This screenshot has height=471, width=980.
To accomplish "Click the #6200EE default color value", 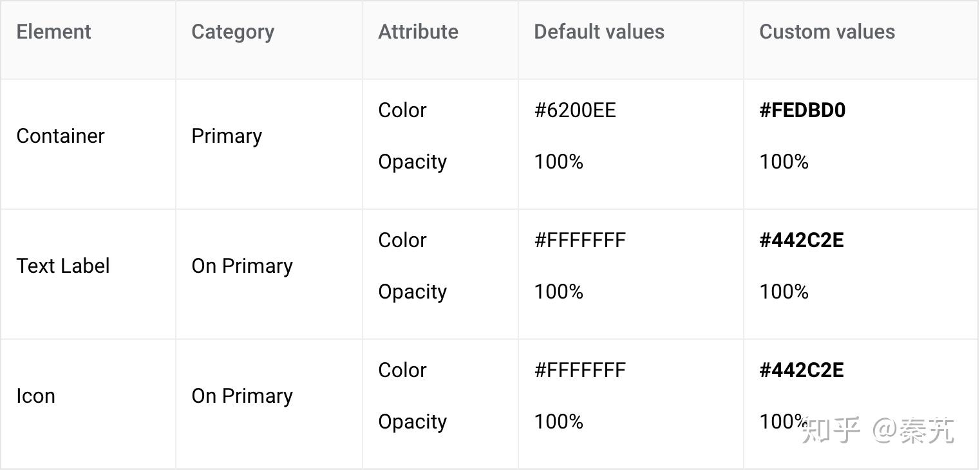I will click(575, 110).
